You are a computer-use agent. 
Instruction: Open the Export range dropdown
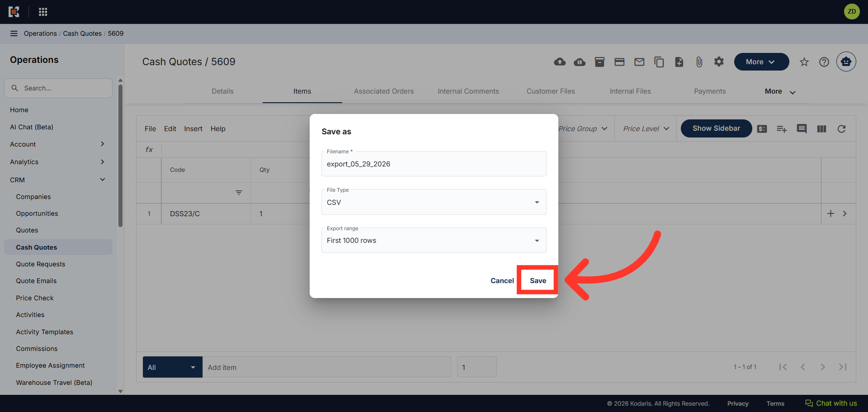(434, 240)
